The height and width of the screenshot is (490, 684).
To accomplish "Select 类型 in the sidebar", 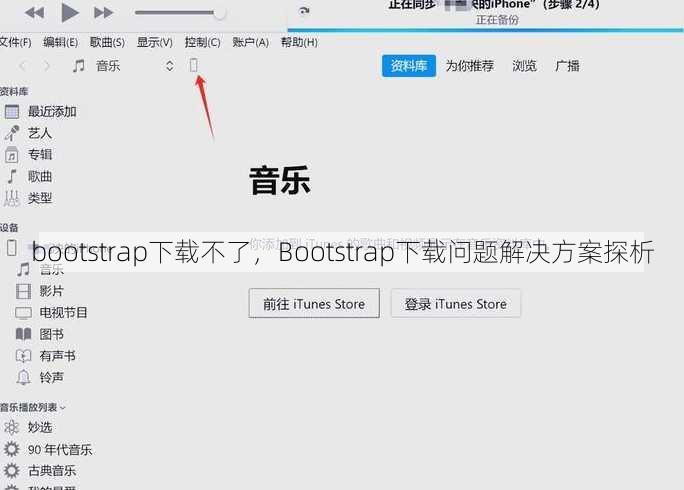I will coord(40,198).
